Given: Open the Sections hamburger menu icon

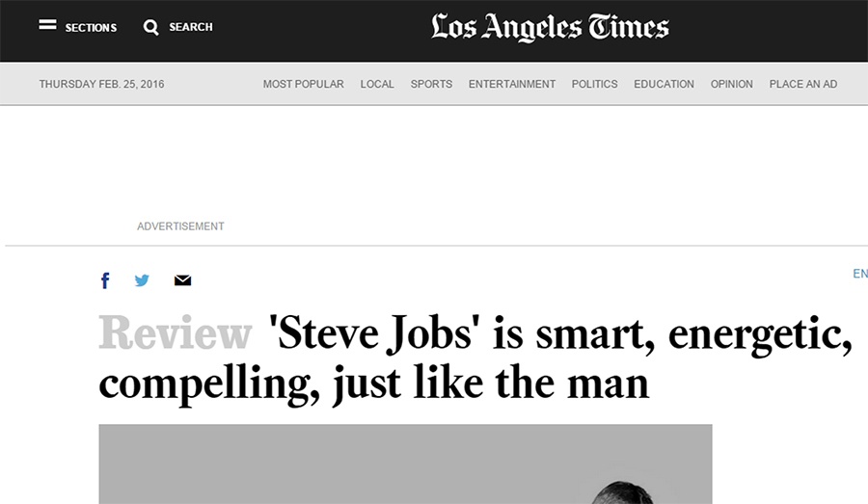Looking at the screenshot, I should click(x=47, y=26).
